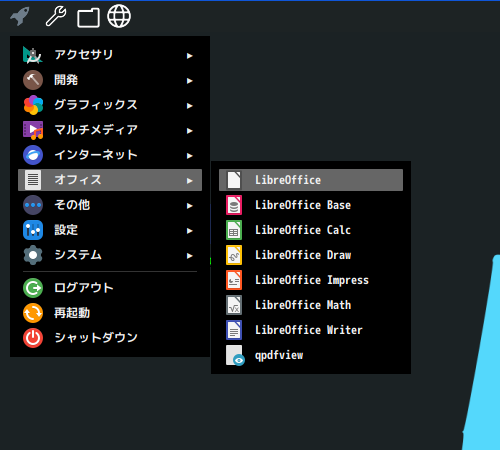Click the LibreOffice Base database icon

(234, 205)
